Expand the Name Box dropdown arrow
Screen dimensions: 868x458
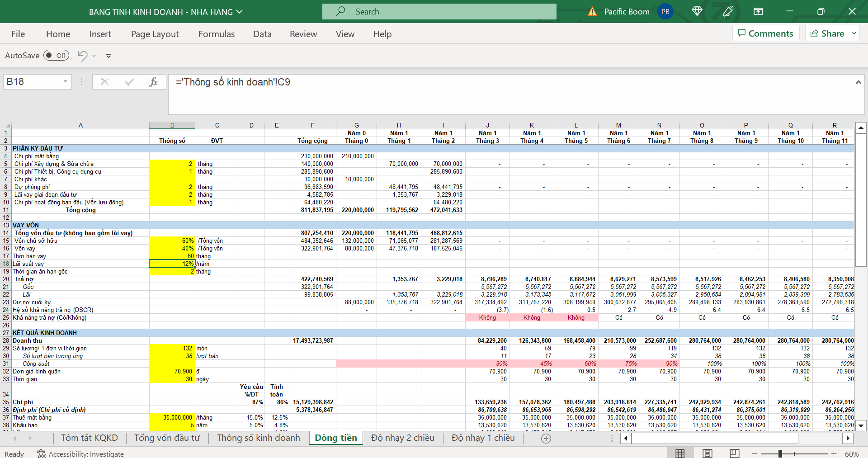click(x=65, y=82)
